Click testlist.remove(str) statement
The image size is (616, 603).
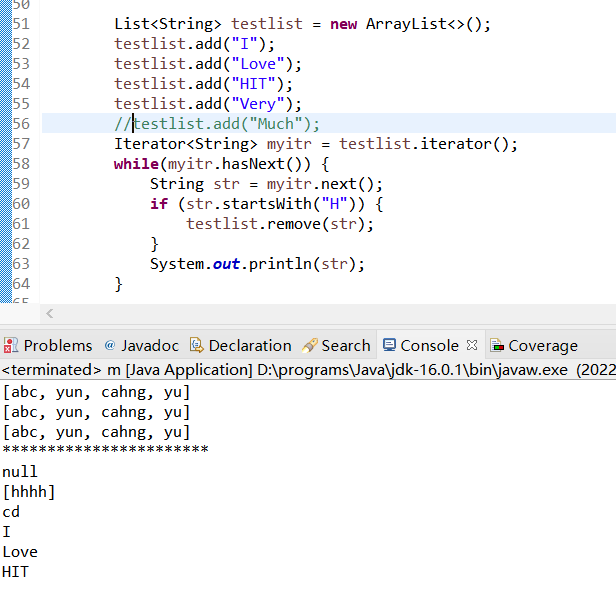click(280, 224)
